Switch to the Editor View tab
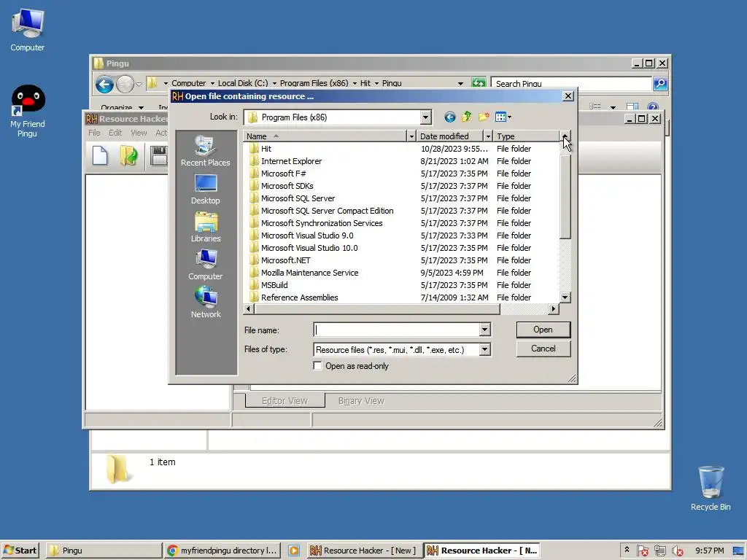 click(285, 400)
